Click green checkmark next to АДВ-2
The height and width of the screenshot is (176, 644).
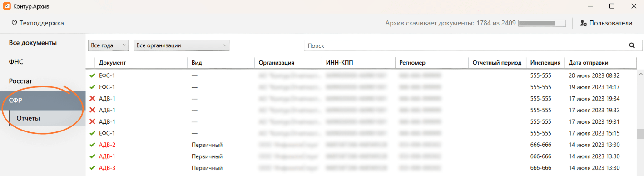pyautogui.click(x=93, y=145)
